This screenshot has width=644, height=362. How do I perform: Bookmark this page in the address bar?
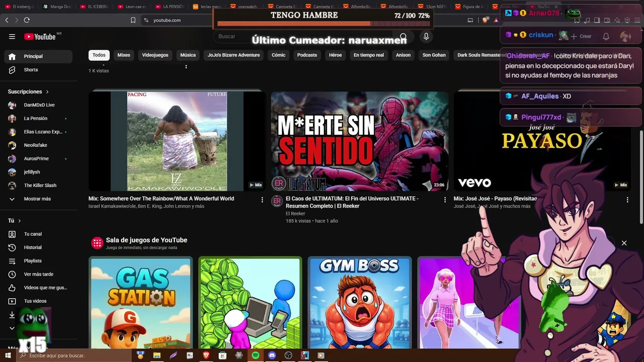pyautogui.click(x=133, y=20)
